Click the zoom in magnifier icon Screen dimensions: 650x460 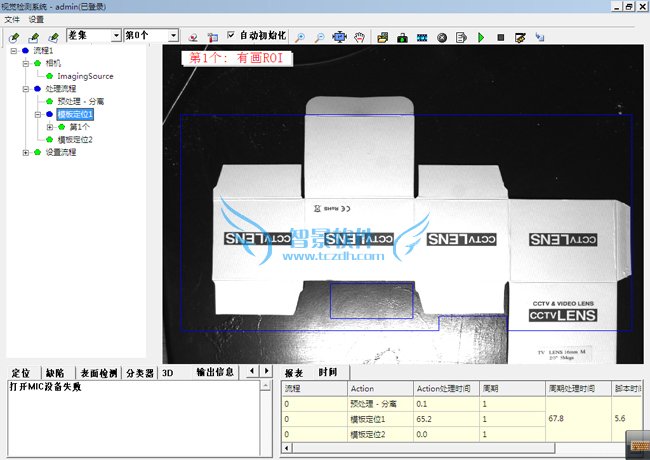tap(301, 37)
